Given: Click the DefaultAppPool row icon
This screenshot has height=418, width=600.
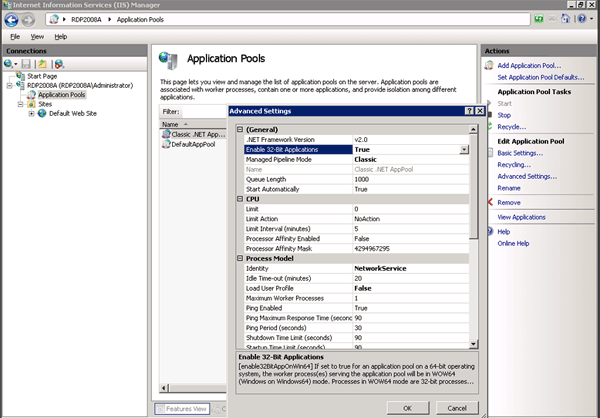Looking at the screenshot, I should (166, 144).
